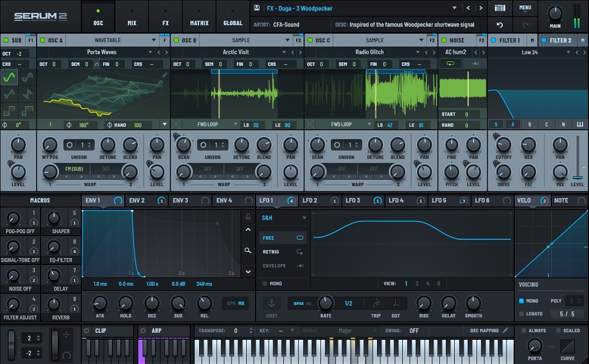Click the ARP power icon
The image size is (589, 364).
[x=143, y=330]
